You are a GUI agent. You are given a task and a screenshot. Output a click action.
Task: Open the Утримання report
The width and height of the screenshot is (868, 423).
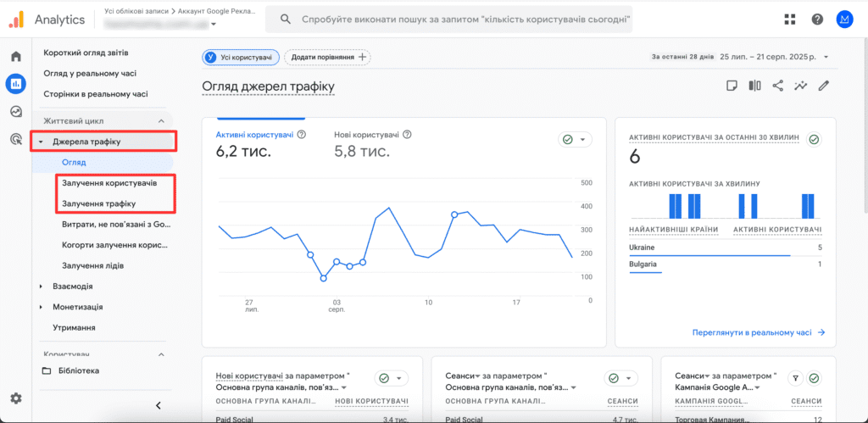click(x=74, y=328)
